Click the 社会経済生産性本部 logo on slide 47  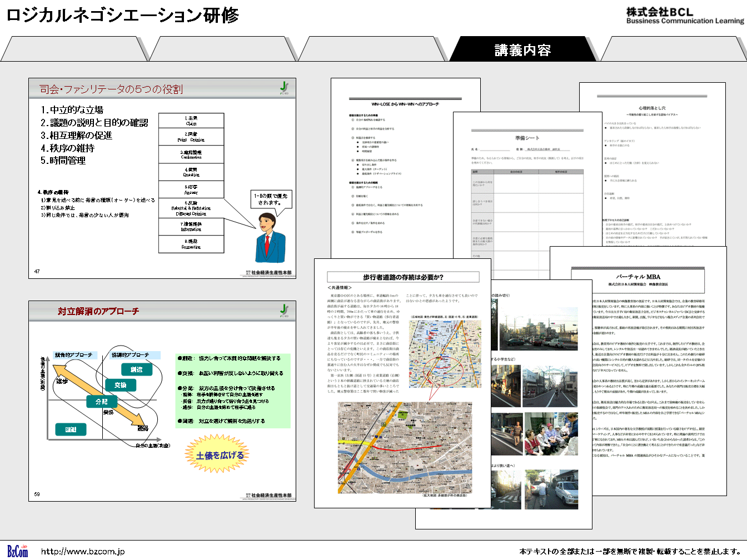coord(268,273)
